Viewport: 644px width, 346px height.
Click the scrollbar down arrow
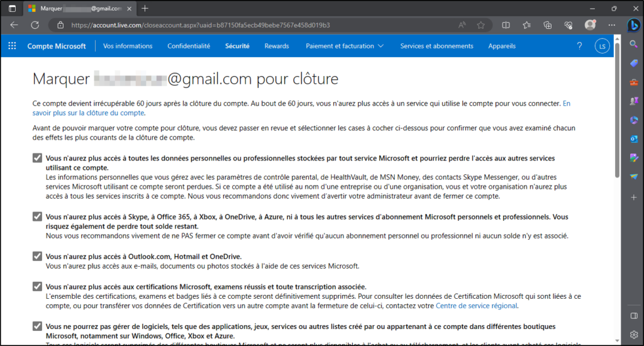pyautogui.click(x=617, y=341)
